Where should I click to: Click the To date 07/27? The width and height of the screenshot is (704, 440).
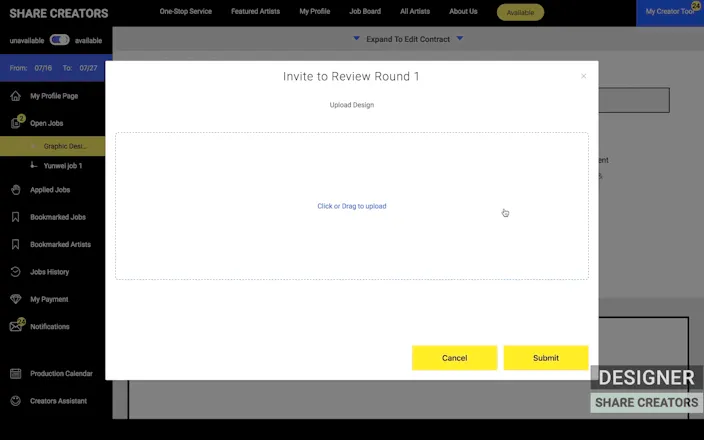(x=88, y=68)
